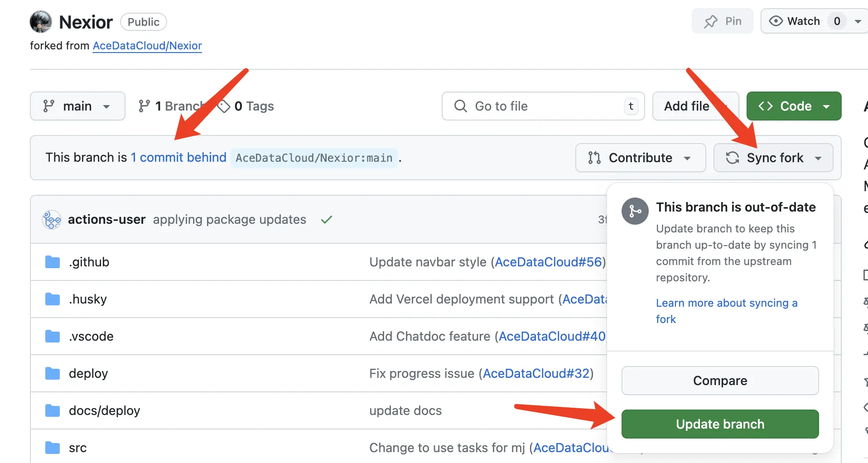The image size is (868, 463).
Task: Click the Nexior repository owner avatar
Action: pyautogui.click(x=41, y=22)
